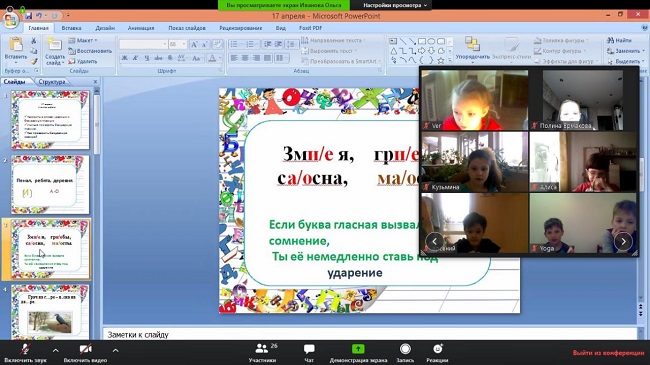The width and height of the screenshot is (650, 365).
Task: Open Настройки просмотра dropdown
Action: click(395, 5)
